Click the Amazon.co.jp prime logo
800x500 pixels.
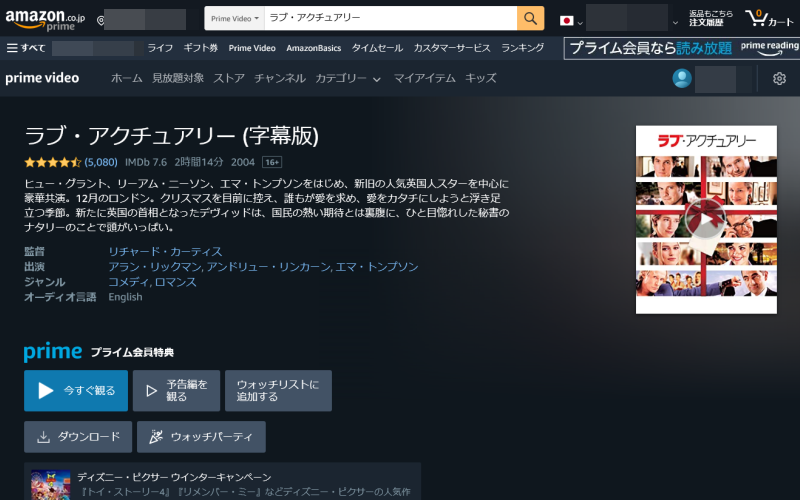pyautogui.click(x=45, y=19)
